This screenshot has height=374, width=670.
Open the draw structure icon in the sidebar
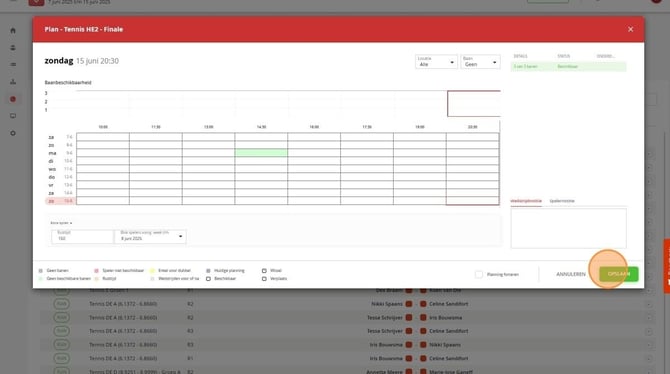[13, 82]
